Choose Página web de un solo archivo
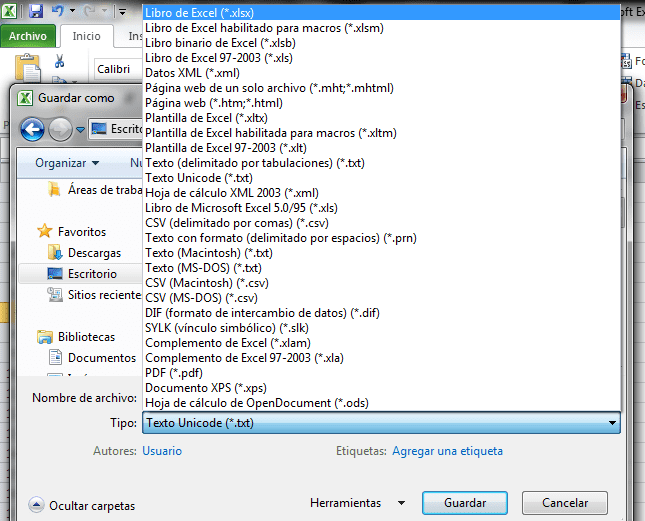Viewport: 645px width, 521px height. [x=381, y=88]
